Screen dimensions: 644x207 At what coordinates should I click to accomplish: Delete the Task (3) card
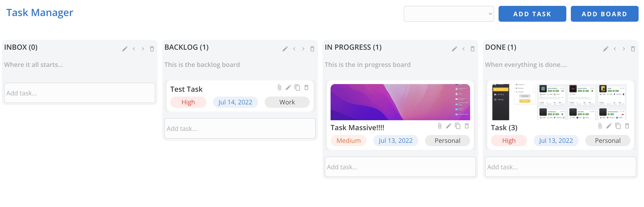(627, 126)
